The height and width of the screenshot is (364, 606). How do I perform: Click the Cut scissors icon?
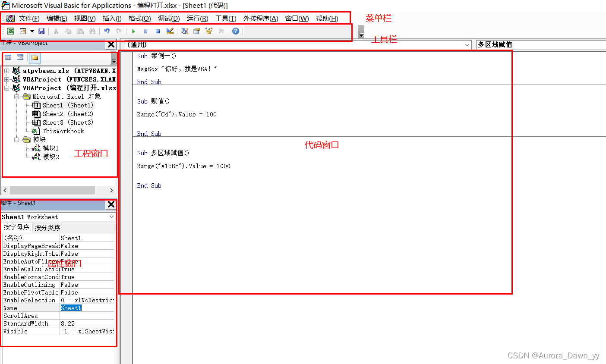pyautogui.click(x=56, y=31)
